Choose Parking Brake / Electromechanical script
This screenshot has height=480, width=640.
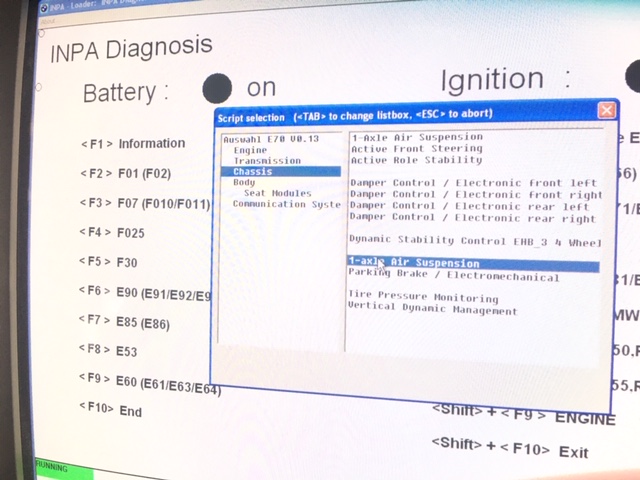point(453,275)
